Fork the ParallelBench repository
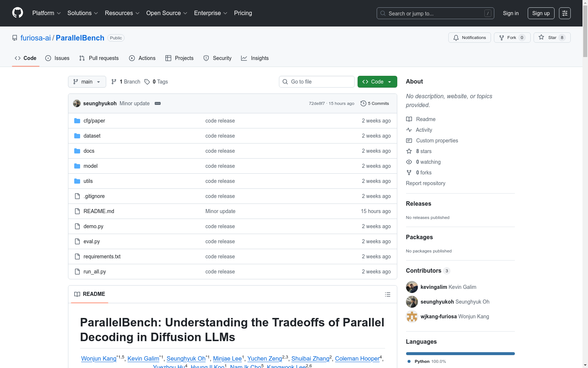Viewport: 588px width, 368px height. tap(512, 38)
